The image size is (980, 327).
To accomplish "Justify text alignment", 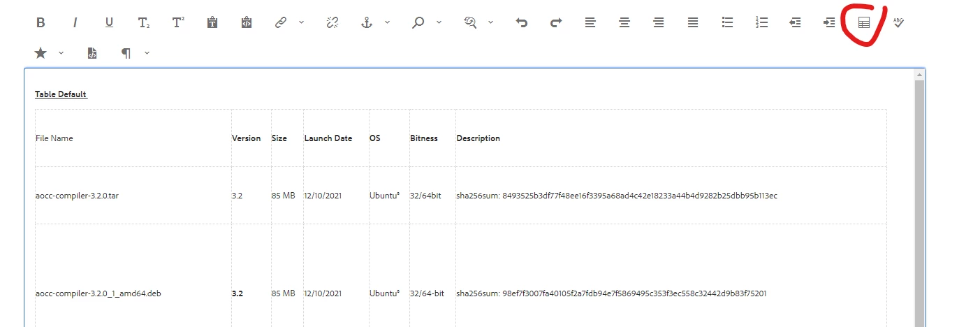I will click(x=693, y=22).
